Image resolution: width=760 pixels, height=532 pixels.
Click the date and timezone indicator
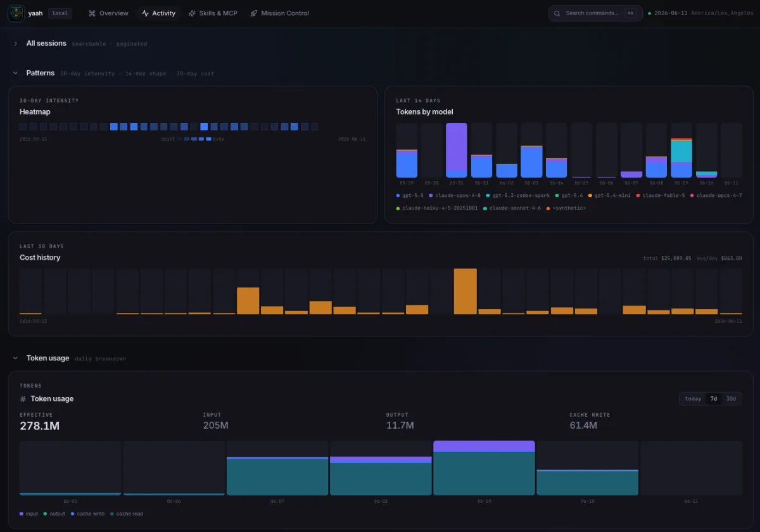[699, 13]
